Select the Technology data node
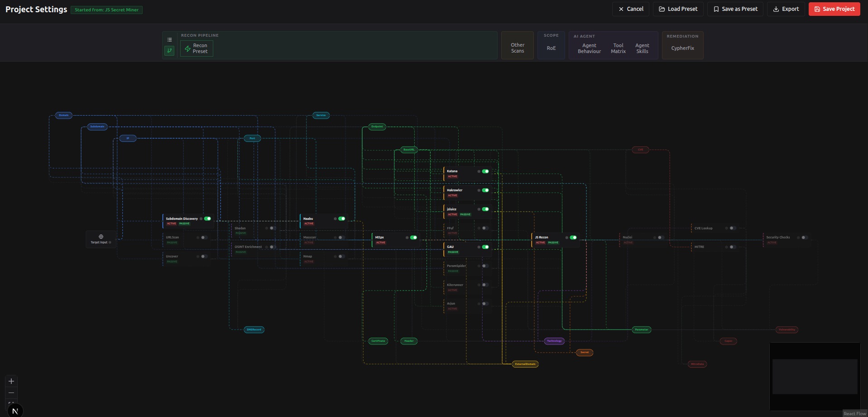This screenshot has width=868, height=417. click(554, 341)
